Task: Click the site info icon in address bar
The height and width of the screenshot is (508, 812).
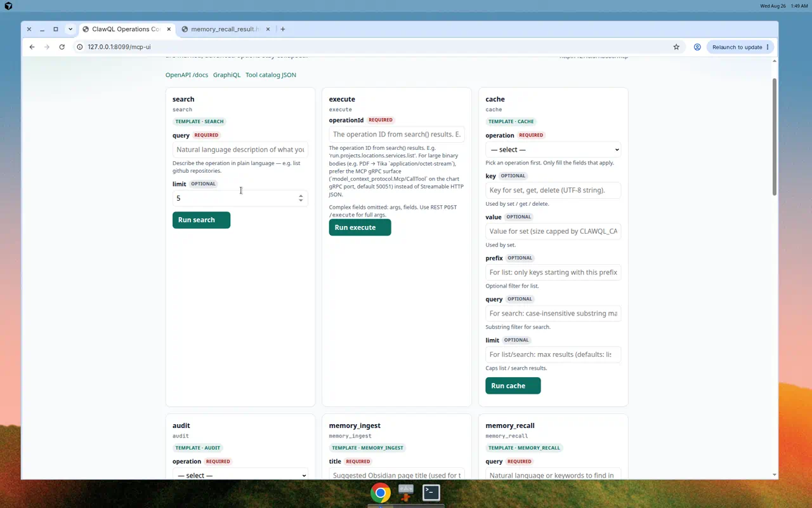Action: point(80,47)
